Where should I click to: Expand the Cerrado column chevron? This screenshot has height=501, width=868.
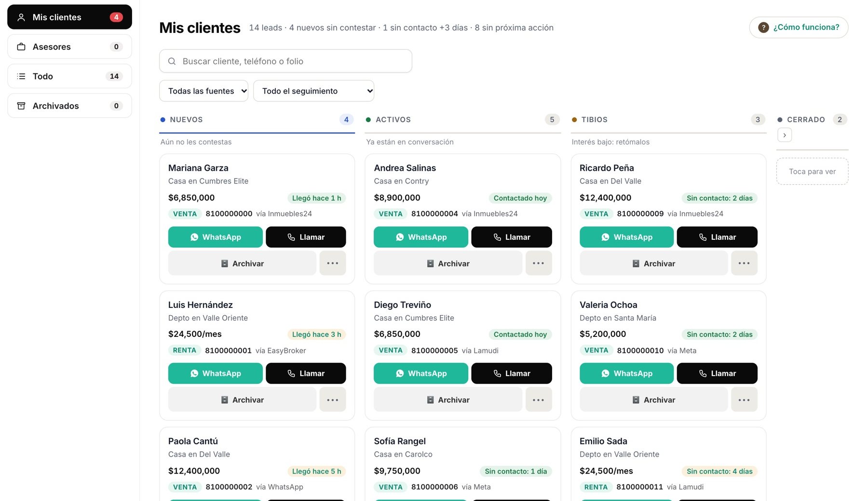point(785,135)
